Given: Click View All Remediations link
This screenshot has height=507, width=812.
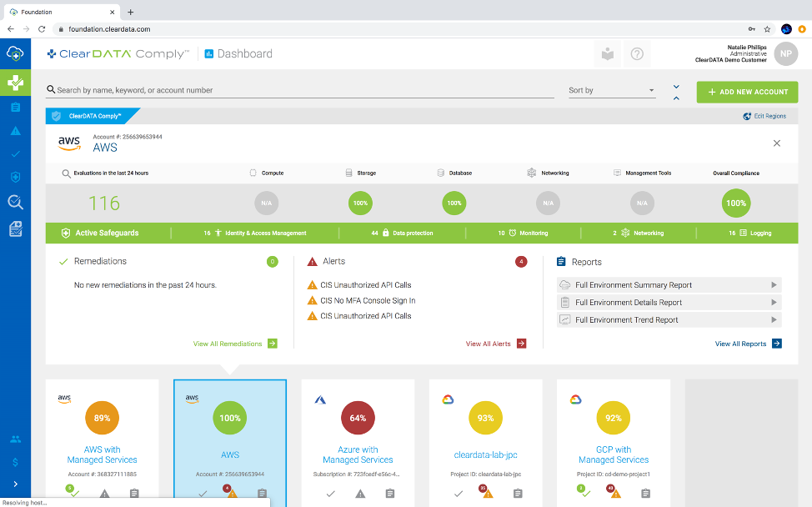Looking at the screenshot, I should [x=235, y=344].
